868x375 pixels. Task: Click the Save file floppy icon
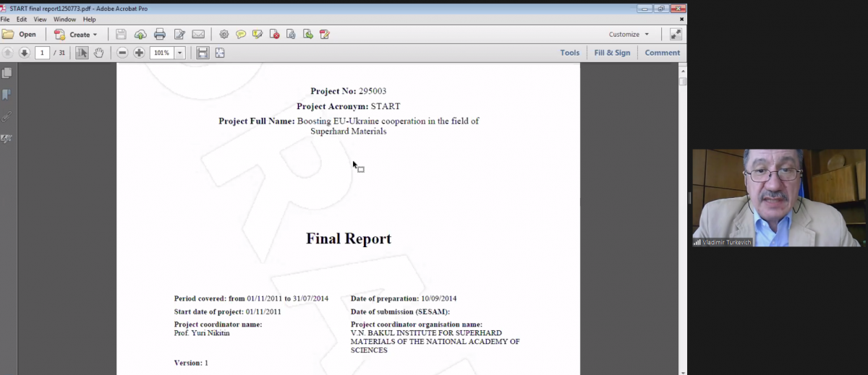pyautogui.click(x=121, y=34)
